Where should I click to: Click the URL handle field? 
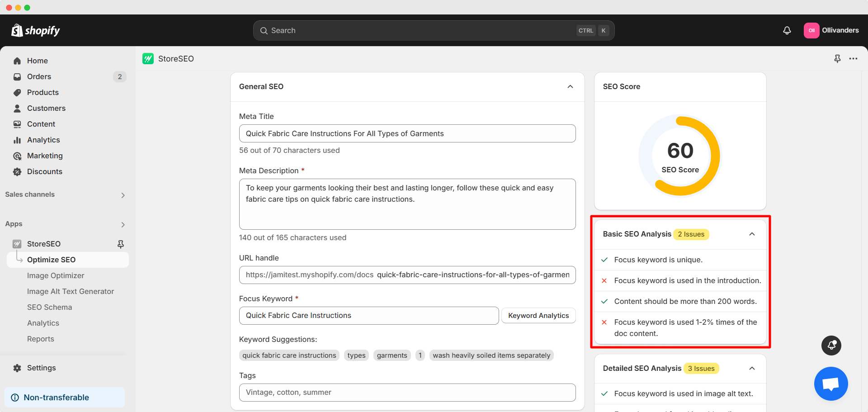coord(407,275)
